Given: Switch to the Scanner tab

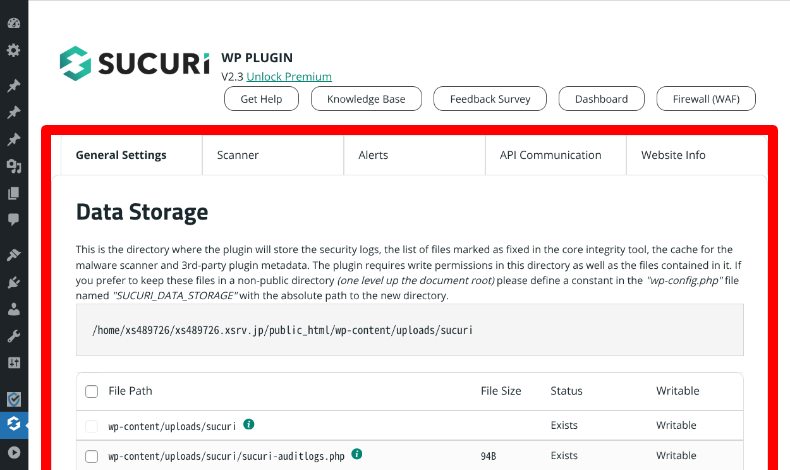Looking at the screenshot, I should click(x=273, y=155).
